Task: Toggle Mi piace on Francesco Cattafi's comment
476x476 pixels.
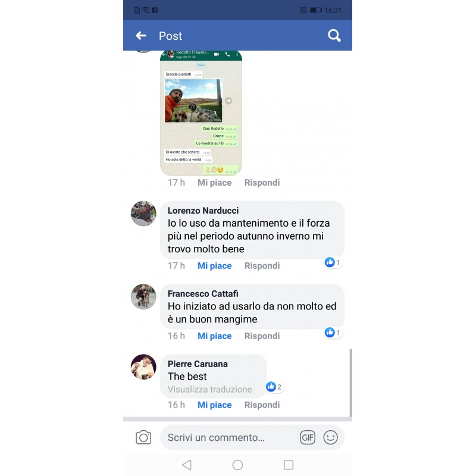Action: (214, 336)
